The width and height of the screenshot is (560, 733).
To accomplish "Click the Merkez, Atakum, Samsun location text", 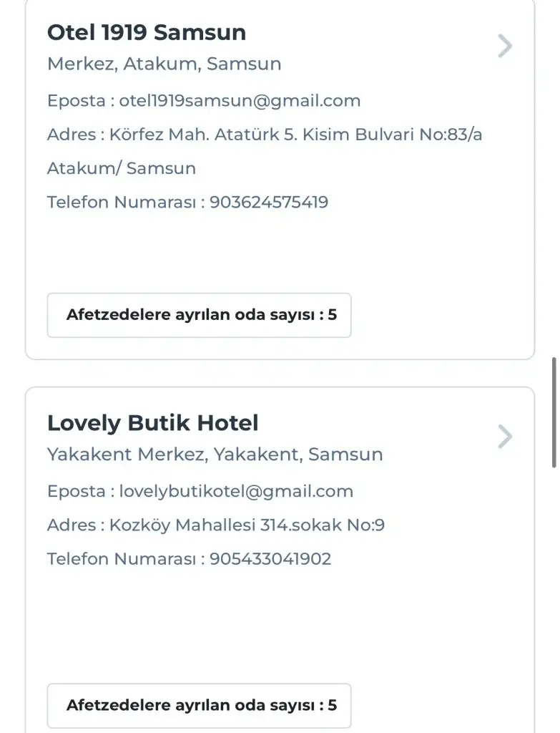I will pos(164,64).
